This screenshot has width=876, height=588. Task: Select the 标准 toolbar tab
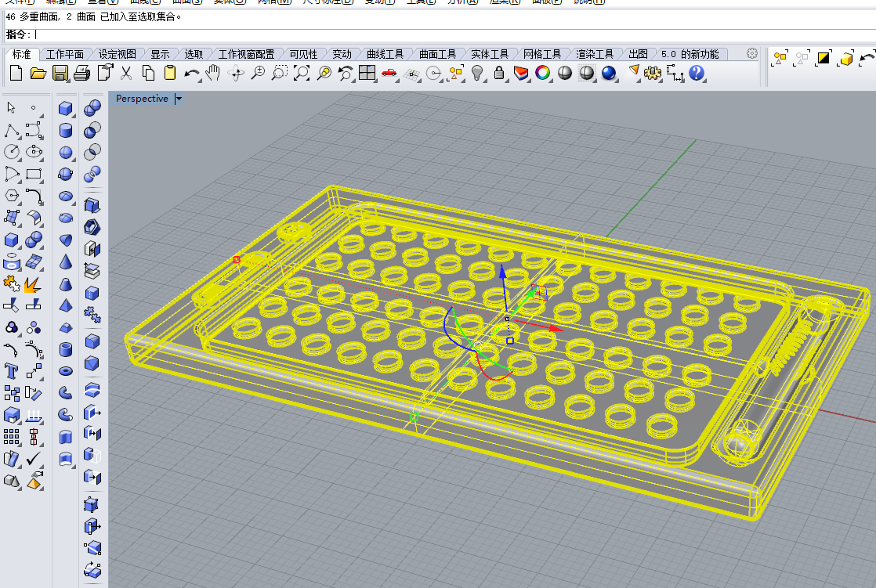click(21, 54)
